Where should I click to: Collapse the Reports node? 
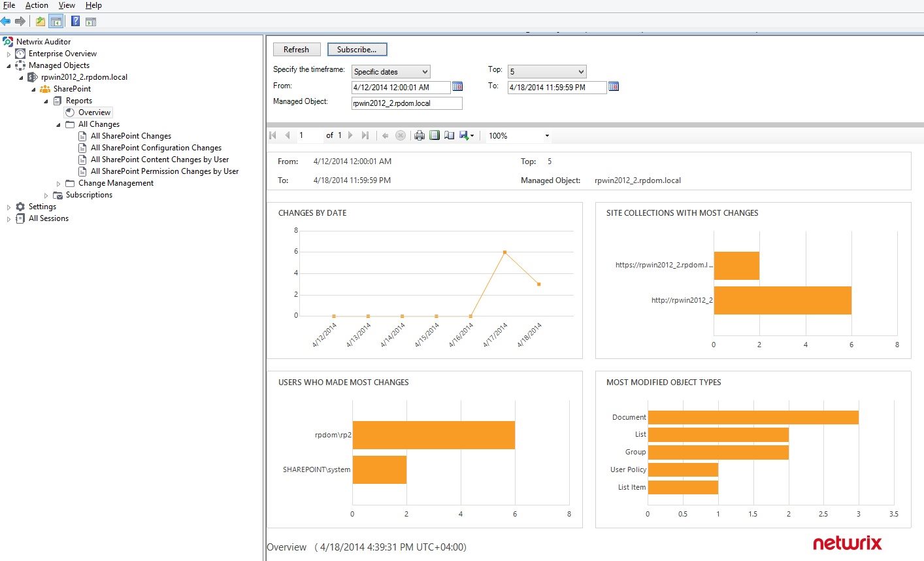pyautogui.click(x=46, y=101)
